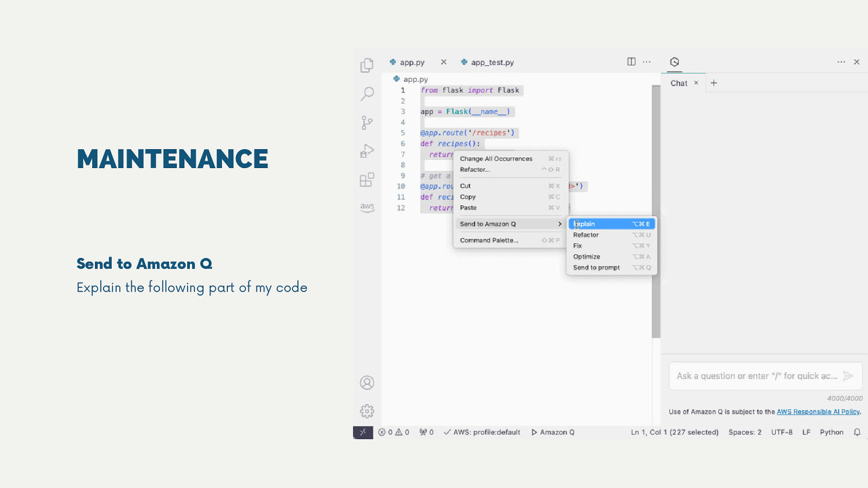868x488 pixels.
Task: Switch to the app.py tab
Action: coord(412,62)
